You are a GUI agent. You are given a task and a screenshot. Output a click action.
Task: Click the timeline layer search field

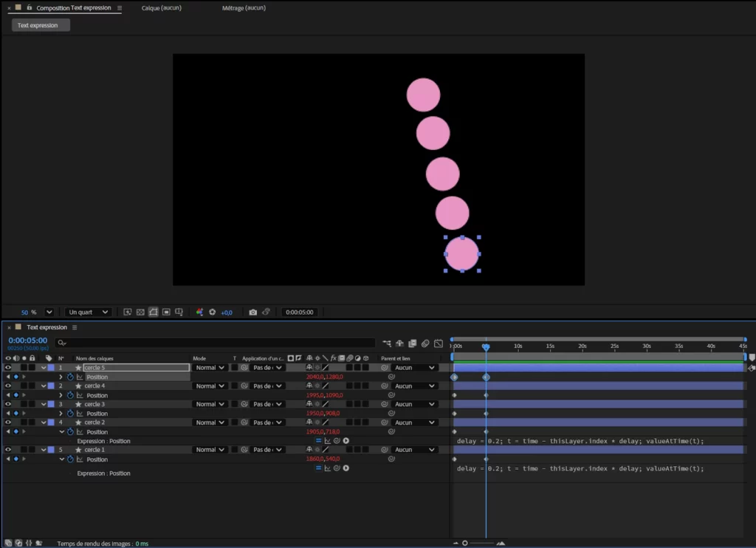[215, 343]
